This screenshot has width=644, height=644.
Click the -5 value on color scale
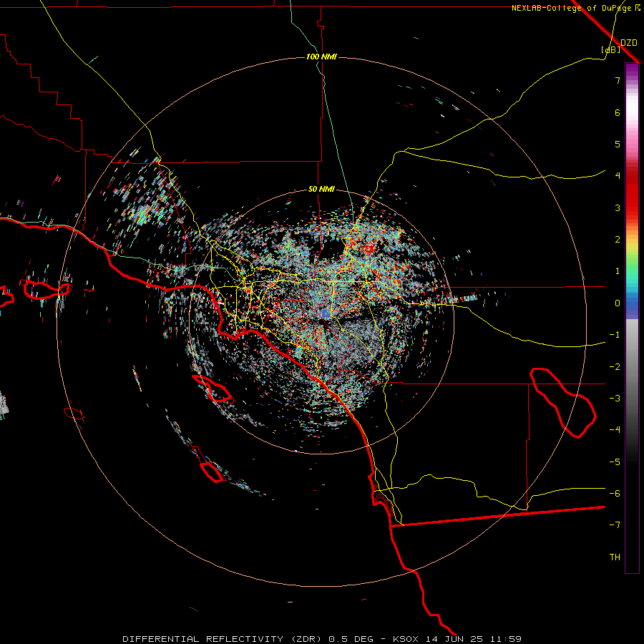tap(615, 462)
